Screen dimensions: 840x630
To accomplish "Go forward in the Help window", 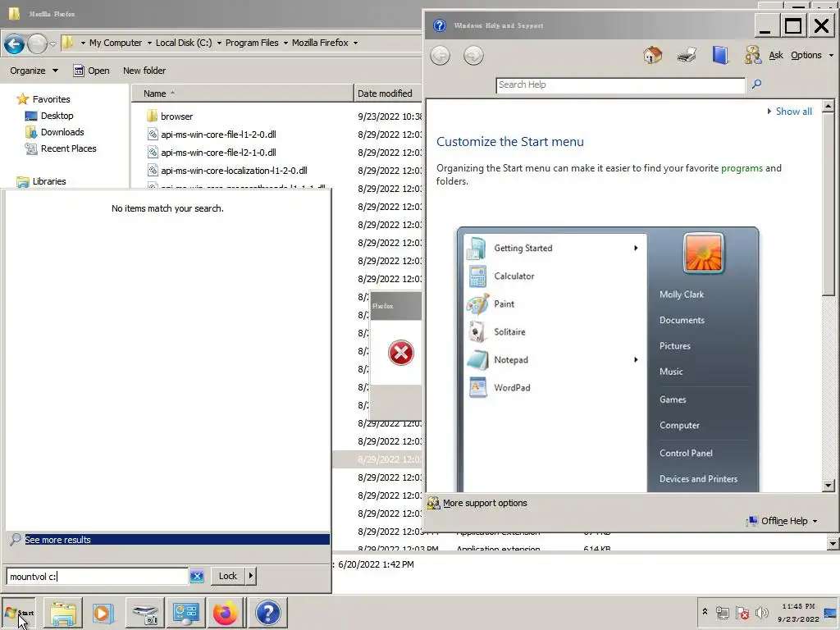I will 473,55.
